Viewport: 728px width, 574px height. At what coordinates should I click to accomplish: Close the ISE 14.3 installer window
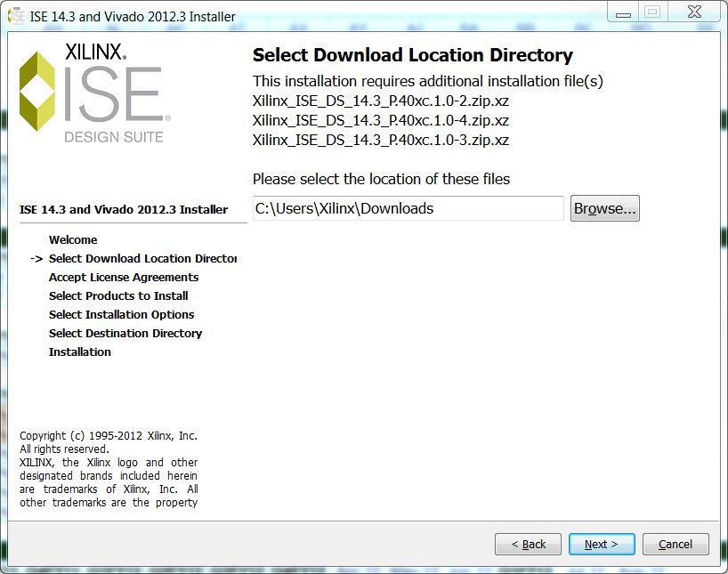pyautogui.click(x=695, y=12)
